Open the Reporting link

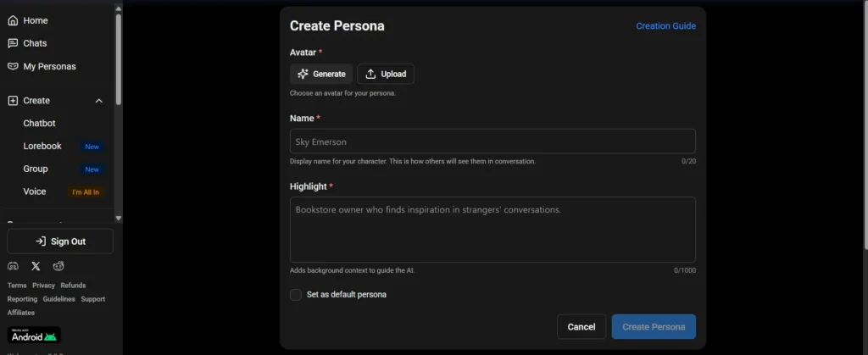click(22, 299)
